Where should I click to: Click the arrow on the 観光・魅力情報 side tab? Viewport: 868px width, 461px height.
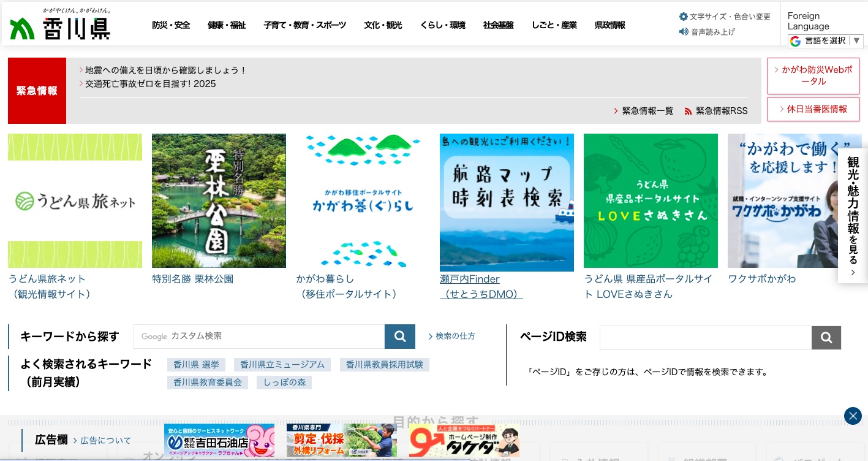click(x=853, y=272)
